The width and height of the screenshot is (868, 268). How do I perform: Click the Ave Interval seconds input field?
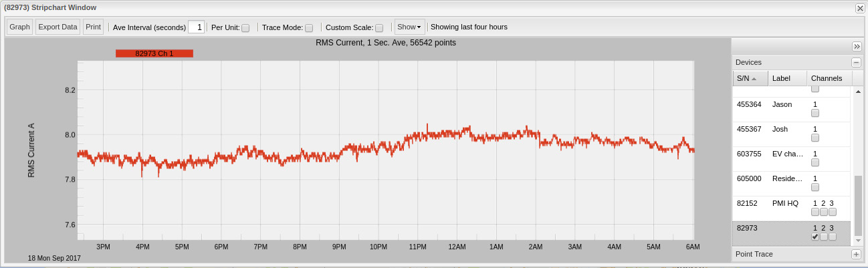pos(196,27)
